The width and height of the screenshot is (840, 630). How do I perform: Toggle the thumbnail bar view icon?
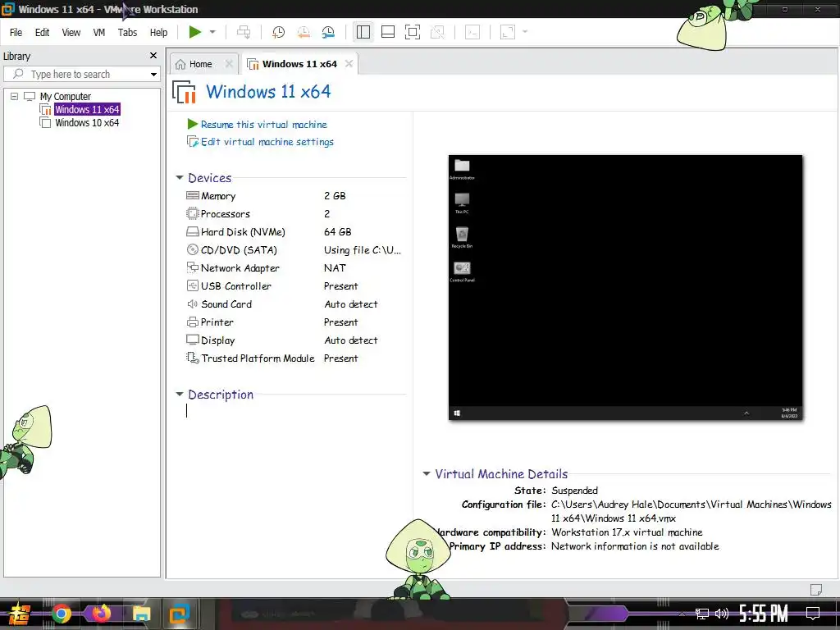[x=388, y=32]
